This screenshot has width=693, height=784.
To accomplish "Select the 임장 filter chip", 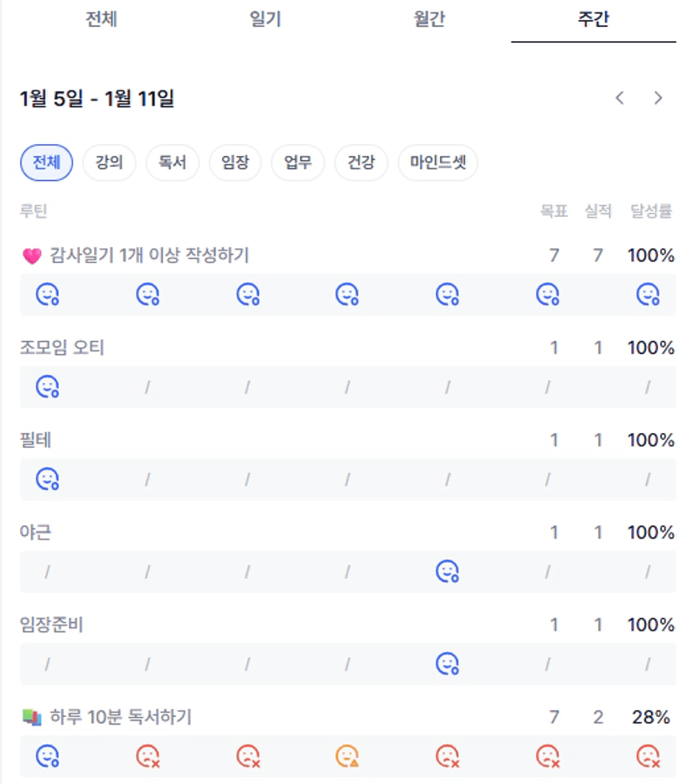I will coord(235,162).
